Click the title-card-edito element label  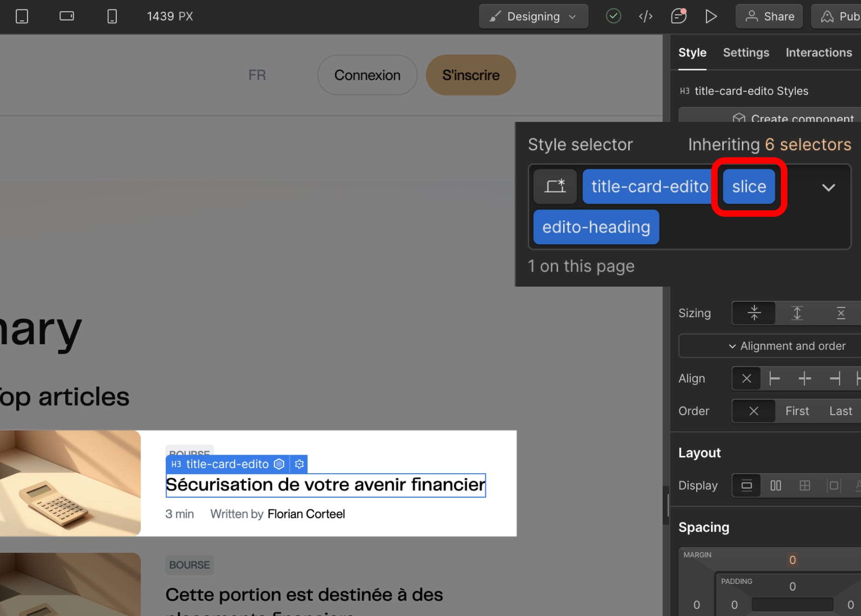coord(227,464)
